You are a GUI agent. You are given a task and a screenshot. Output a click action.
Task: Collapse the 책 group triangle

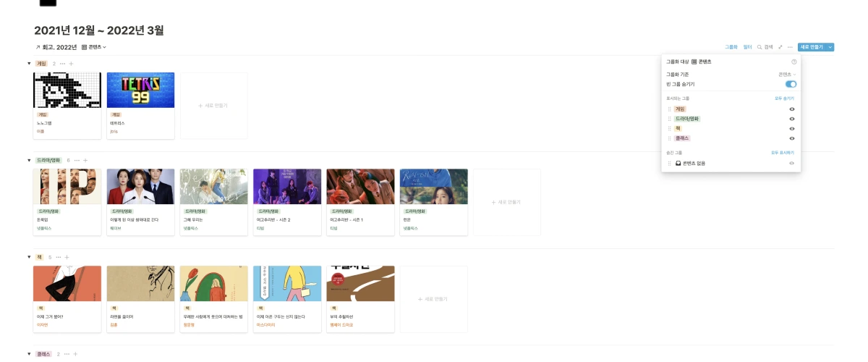click(x=30, y=257)
